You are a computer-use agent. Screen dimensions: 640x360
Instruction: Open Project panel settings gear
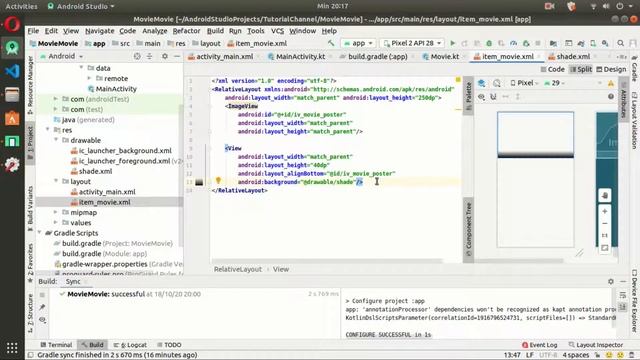tap(164, 56)
